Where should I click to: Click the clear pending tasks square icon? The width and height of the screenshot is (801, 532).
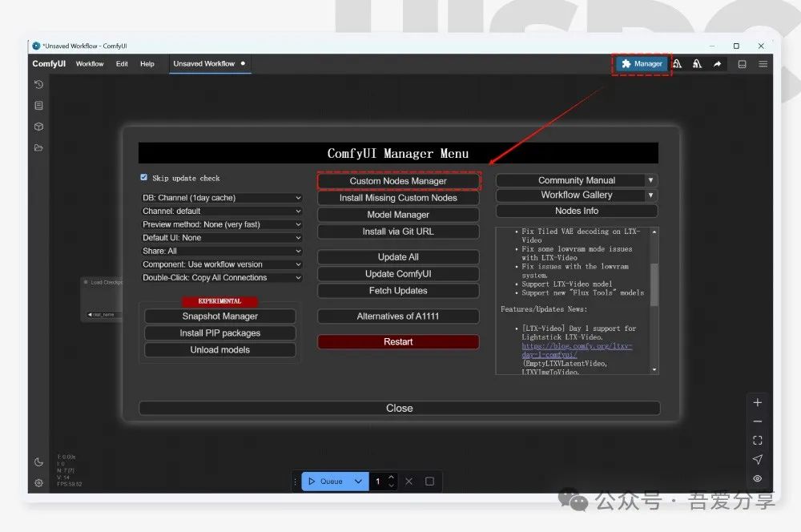point(429,482)
